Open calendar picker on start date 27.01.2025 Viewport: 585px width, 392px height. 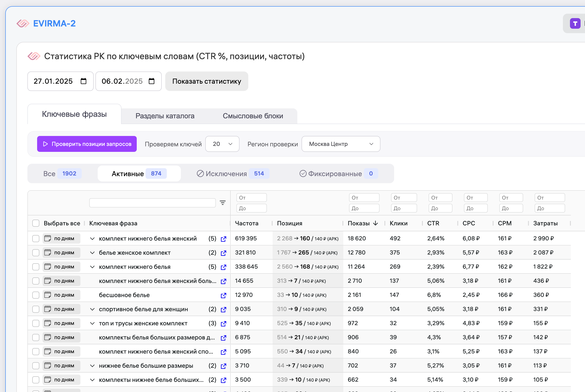(x=83, y=81)
